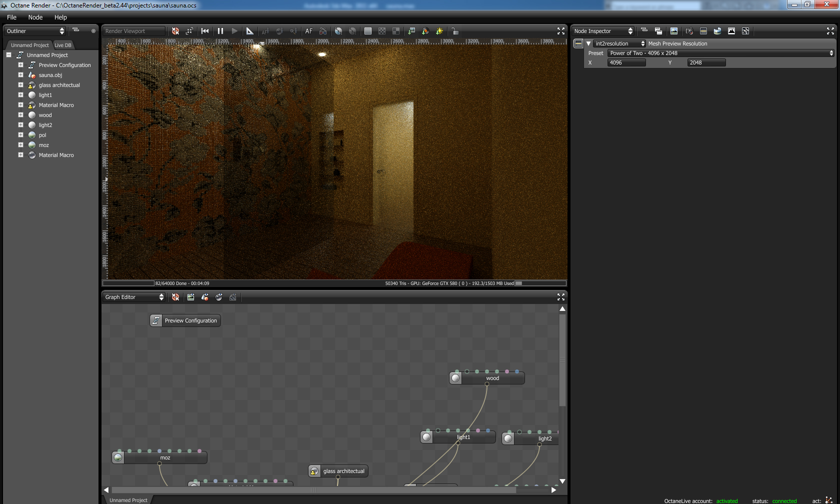Open the Node menu
840x504 pixels.
[35, 17]
